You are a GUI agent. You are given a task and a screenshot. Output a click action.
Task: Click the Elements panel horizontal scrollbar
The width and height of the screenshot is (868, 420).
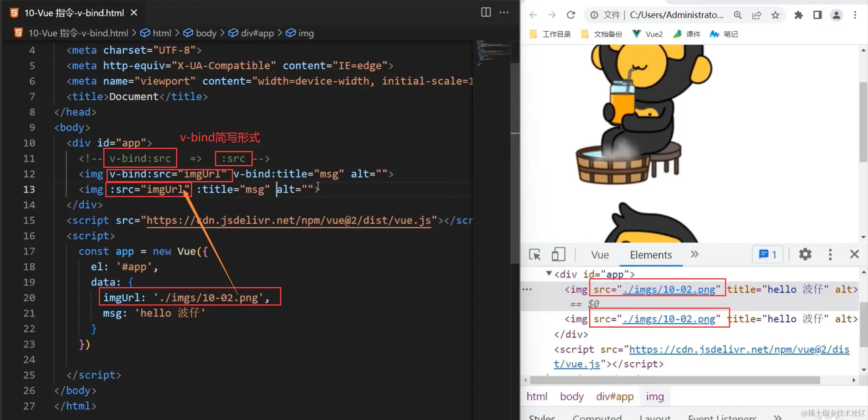coord(675,380)
